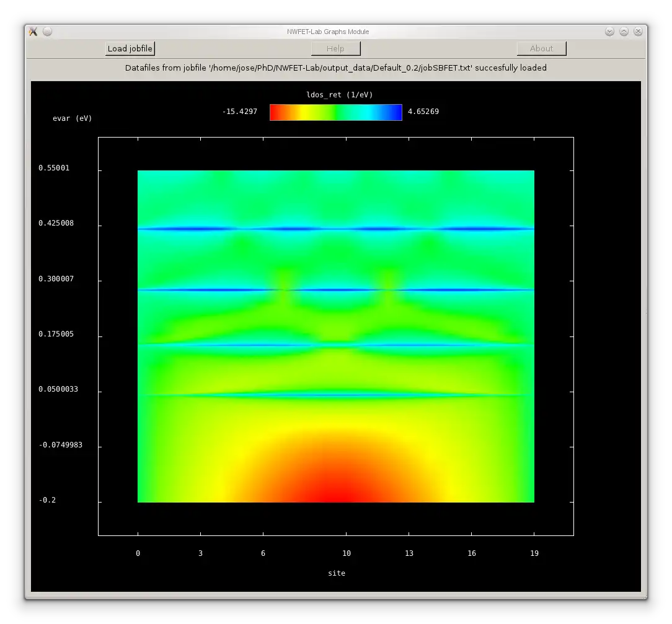This screenshot has height=624, width=672.
Task: Open the X11 window menu icon
Action: point(33,32)
